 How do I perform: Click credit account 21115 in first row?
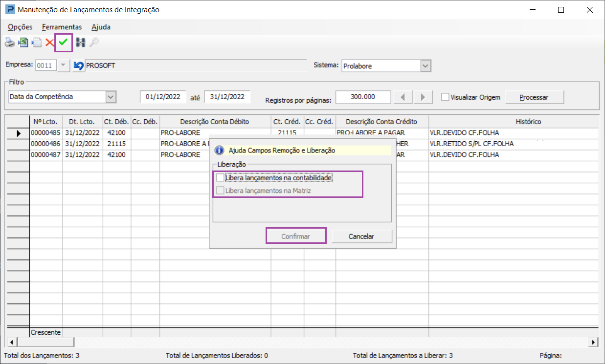tap(287, 133)
